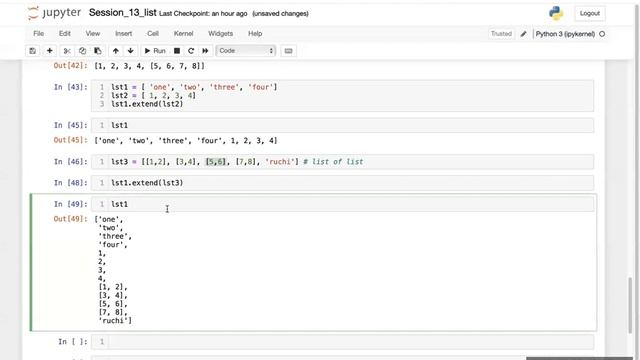The image size is (640, 360).
Task: Click the Trusted notebook button
Action: 501,34
